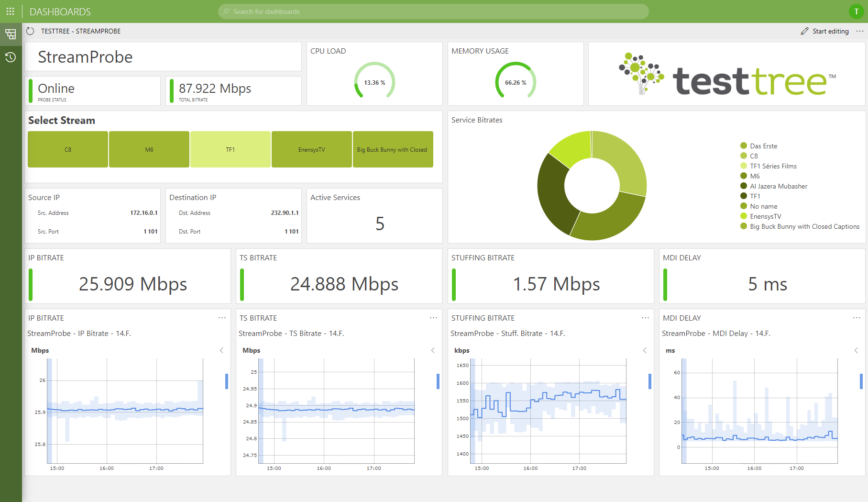This screenshot has width=868, height=502.
Task: Click the TS Bitrate chart legend marker
Action: pos(438,381)
